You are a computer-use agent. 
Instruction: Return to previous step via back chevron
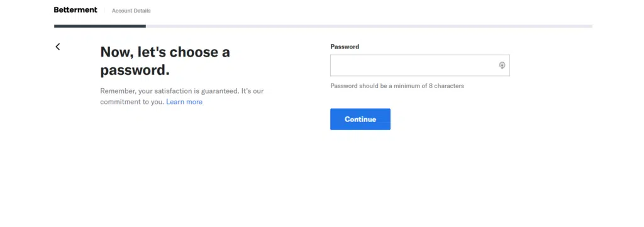coord(57,47)
